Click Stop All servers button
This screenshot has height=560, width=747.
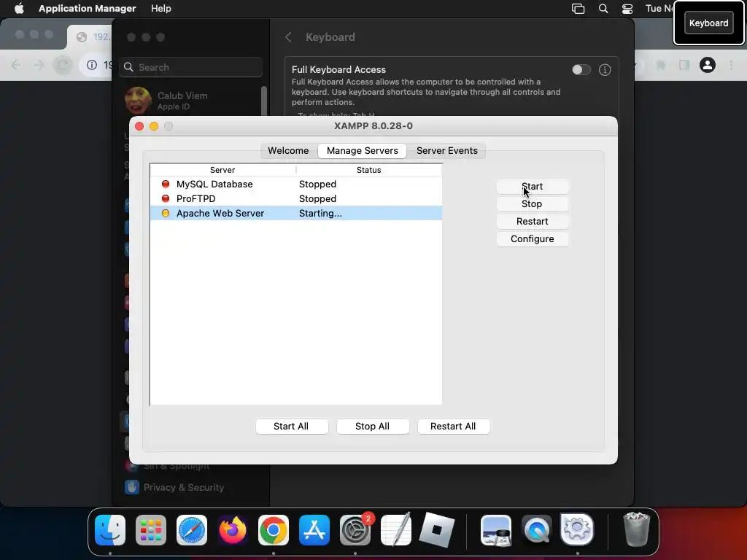coord(373,426)
